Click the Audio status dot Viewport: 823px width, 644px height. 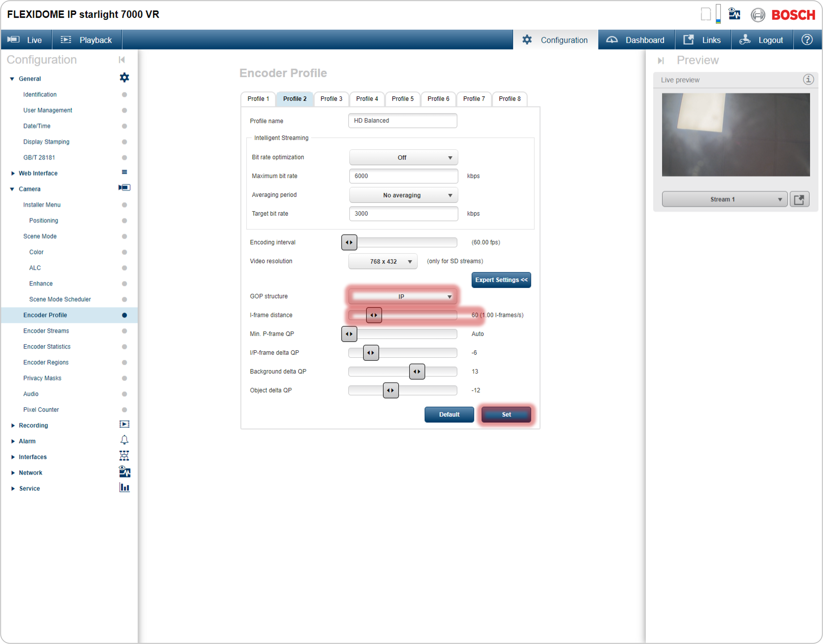(x=124, y=394)
